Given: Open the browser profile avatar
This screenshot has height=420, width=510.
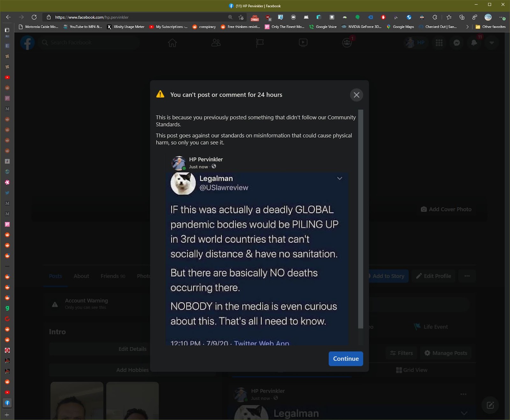Looking at the screenshot, I should point(488,17).
